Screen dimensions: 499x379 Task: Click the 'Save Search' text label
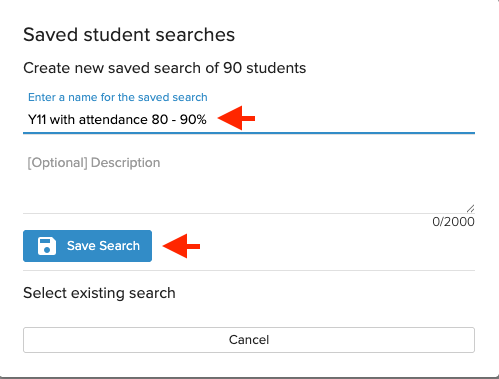pos(103,246)
